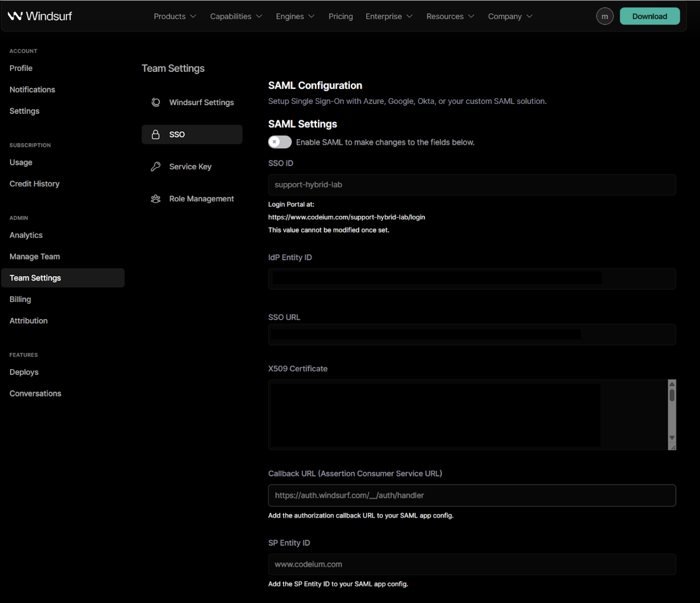Screen dimensions: 700x603
Task: Click the Role Management people icon
Action: [x=156, y=199]
